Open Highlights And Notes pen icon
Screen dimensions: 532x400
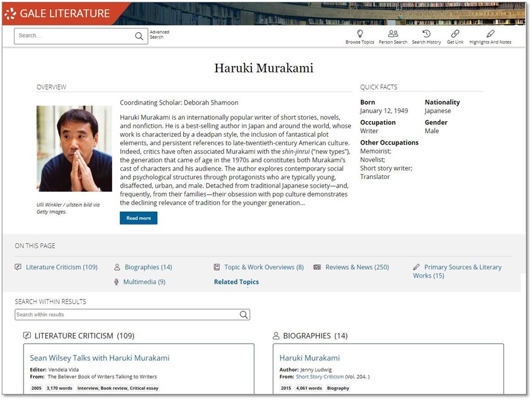(490, 34)
